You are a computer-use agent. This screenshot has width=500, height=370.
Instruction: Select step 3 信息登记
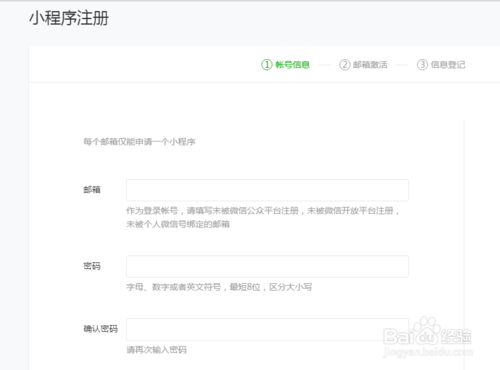click(441, 64)
